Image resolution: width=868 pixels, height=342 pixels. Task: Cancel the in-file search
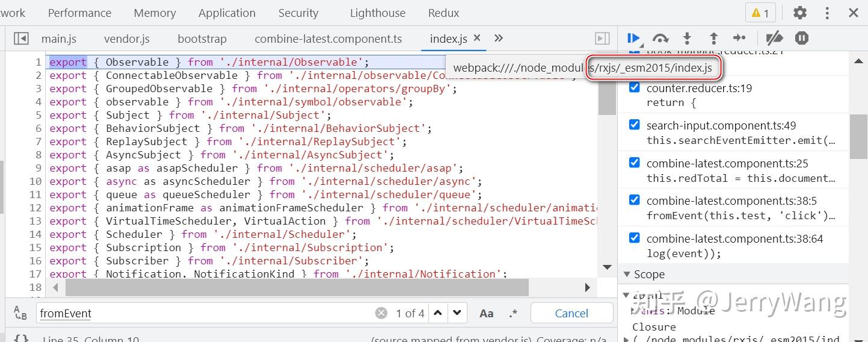coord(571,313)
